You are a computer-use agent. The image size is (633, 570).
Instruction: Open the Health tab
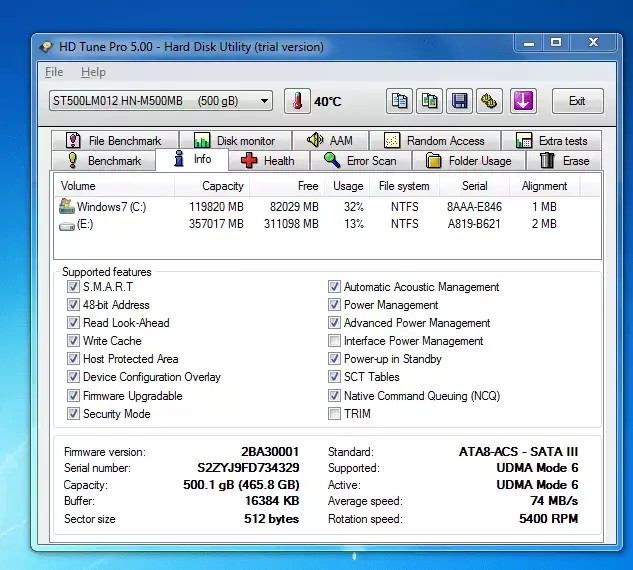[x=269, y=161]
